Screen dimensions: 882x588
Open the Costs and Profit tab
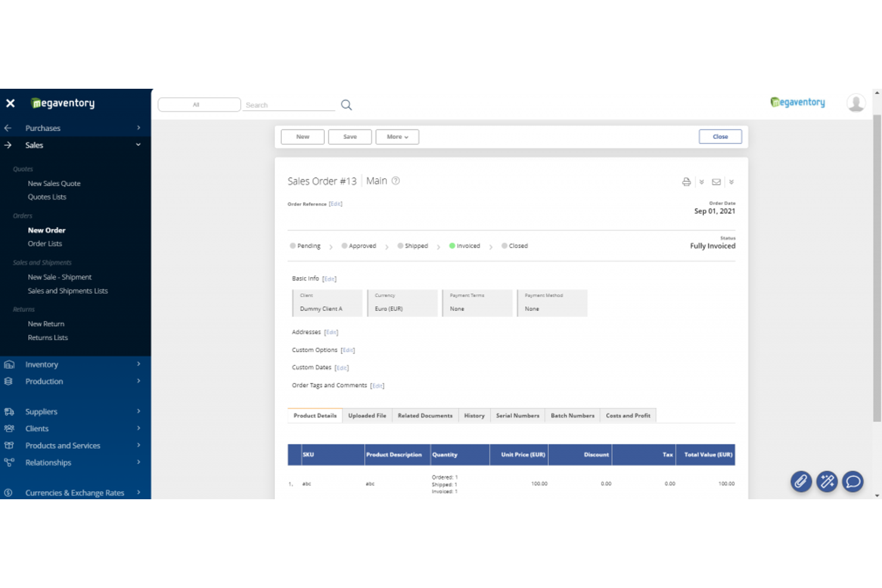pyautogui.click(x=628, y=416)
